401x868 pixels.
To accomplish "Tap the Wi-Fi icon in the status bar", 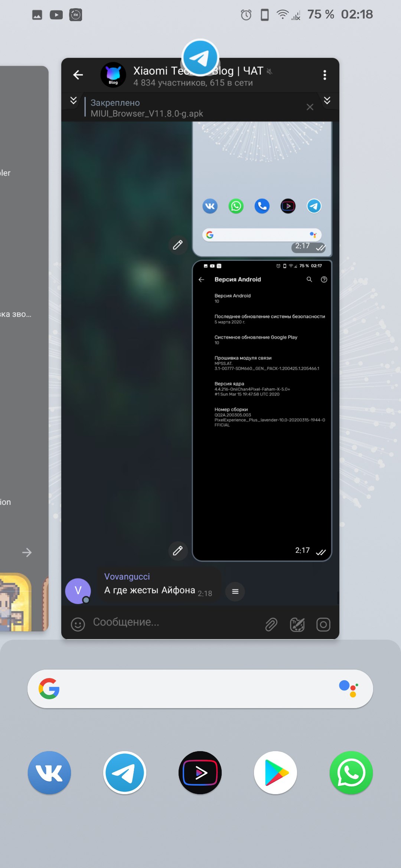I will [283, 15].
